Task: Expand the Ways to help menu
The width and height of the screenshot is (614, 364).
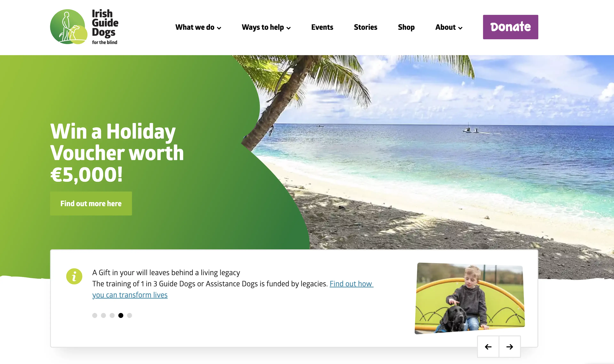Action: [266, 27]
